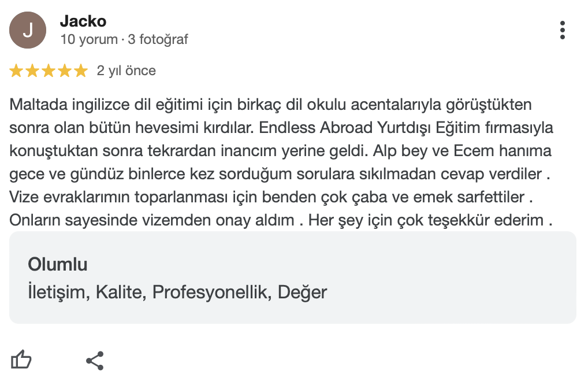The height and width of the screenshot is (392, 588).
Task: Click the "Olumlu" heading in gray box
Action: (58, 265)
